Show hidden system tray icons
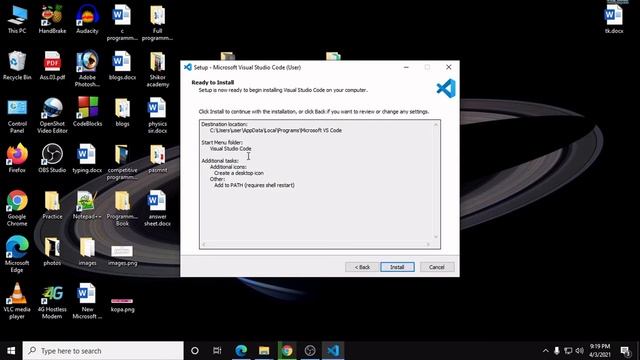640x360 pixels. [x=546, y=351]
